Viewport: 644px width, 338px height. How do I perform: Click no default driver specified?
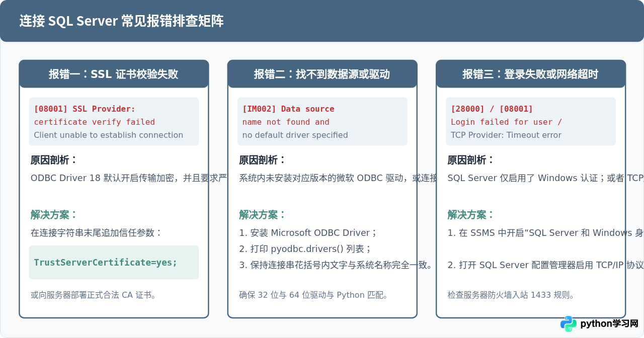pos(295,135)
